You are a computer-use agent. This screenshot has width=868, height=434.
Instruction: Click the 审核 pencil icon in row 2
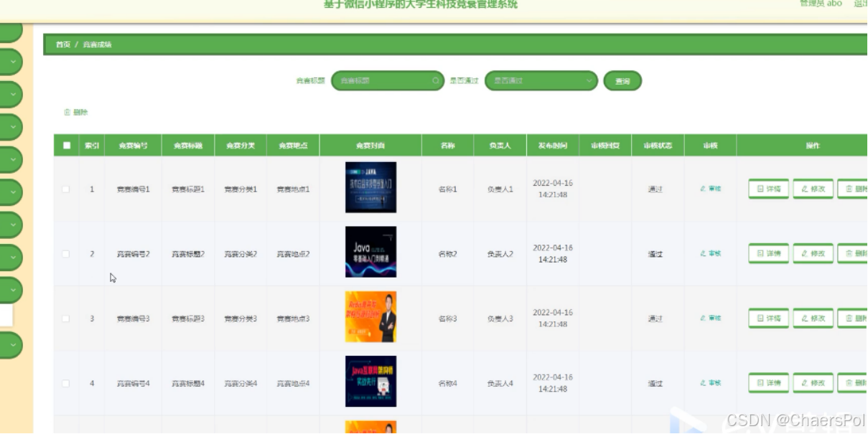coord(703,253)
